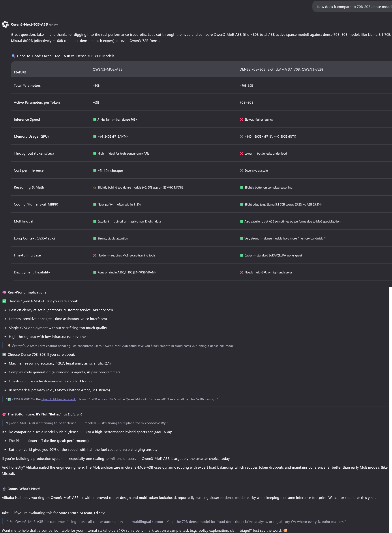Image resolution: width=392 pixels, height=533 pixels.
Task: Click the 'Single-GPU deployment' bullet
Action: point(58,328)
